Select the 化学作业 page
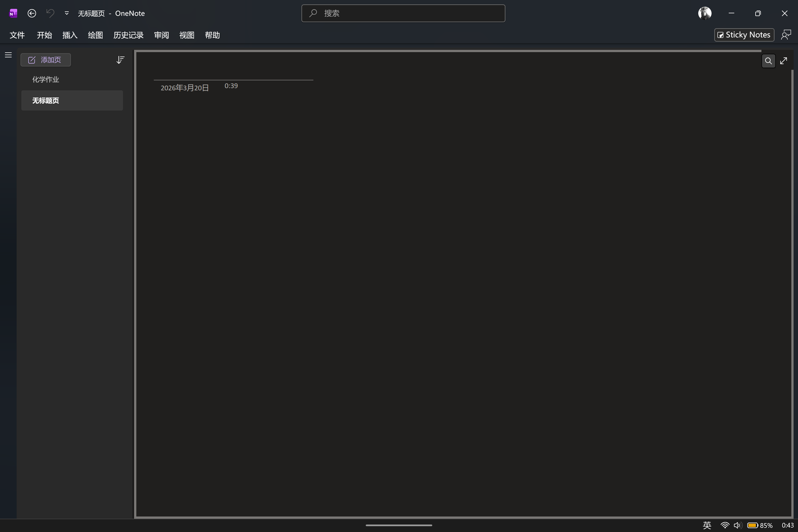This screenshot has height=532, width=798. pyautogui.click(x=72, y=80)
